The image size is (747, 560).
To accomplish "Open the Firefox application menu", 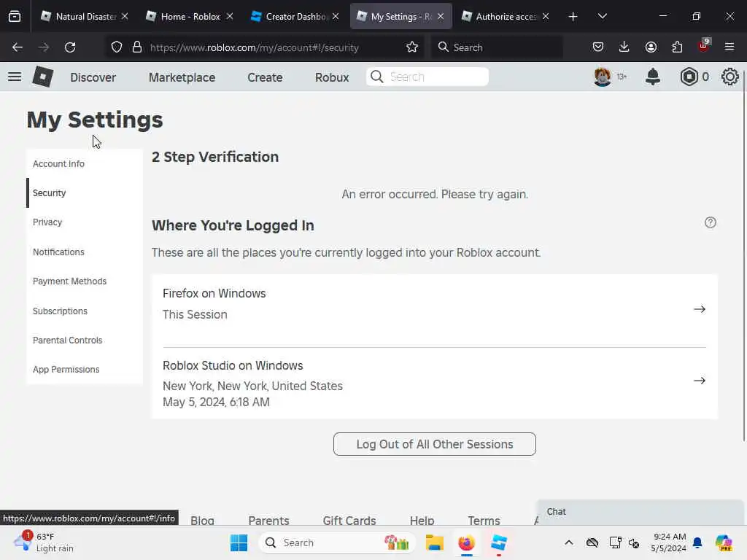I will pos(729,47).
